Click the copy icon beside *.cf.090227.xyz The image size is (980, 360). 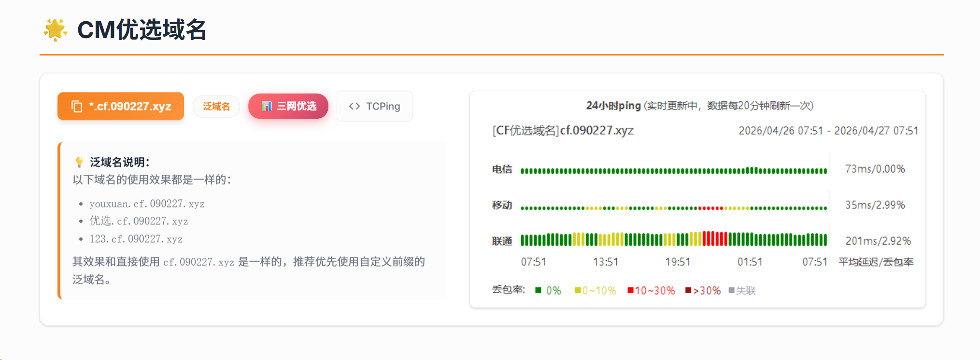tap(77, 106)
